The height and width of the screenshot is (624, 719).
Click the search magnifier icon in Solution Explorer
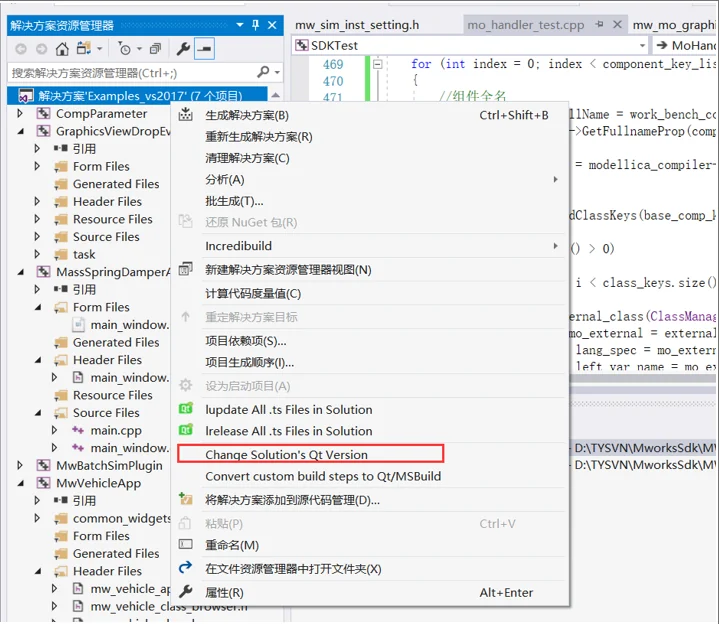tap(263, 72)
